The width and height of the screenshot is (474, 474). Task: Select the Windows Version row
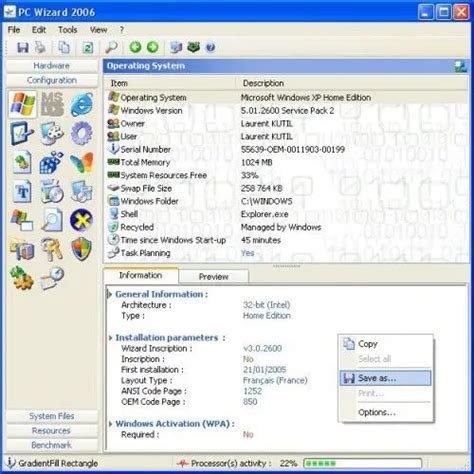coord(286,110)
